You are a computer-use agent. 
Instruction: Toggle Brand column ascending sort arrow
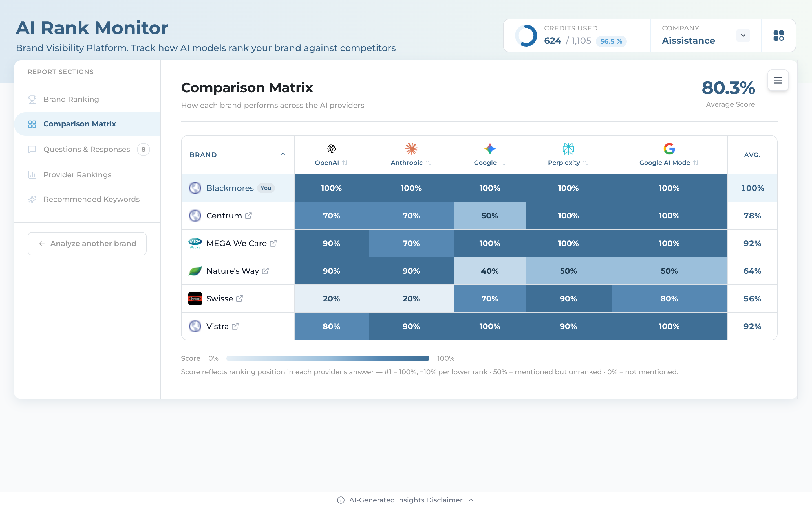(283, 155)
